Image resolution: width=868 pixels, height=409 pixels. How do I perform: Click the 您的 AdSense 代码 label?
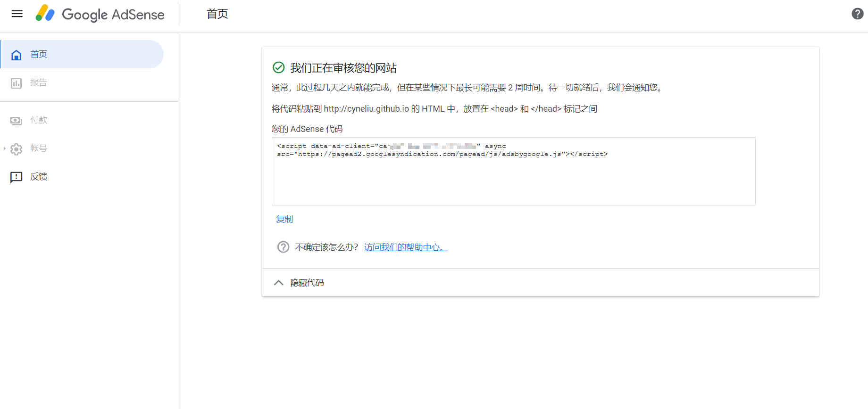point(307,129)
